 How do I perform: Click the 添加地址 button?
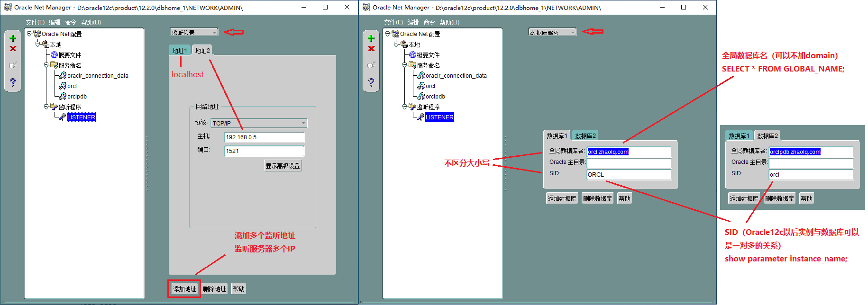tap(184, 289)
